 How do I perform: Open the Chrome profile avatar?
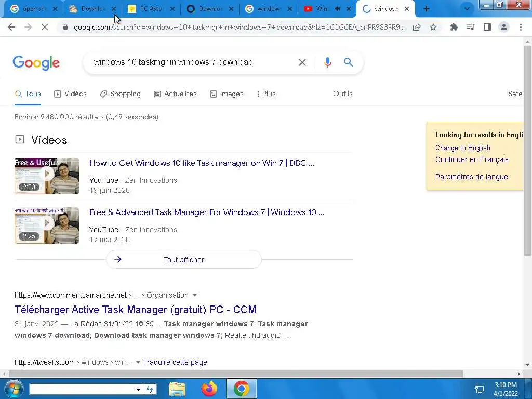point(504,27)
